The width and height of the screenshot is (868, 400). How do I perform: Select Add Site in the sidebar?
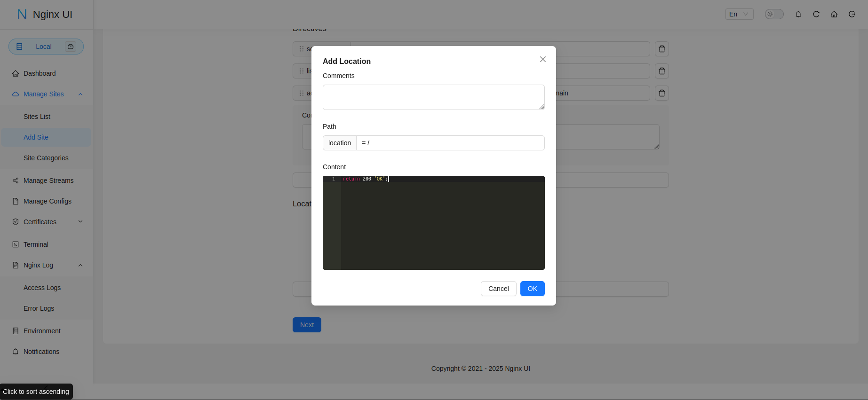tap(46, 137)
